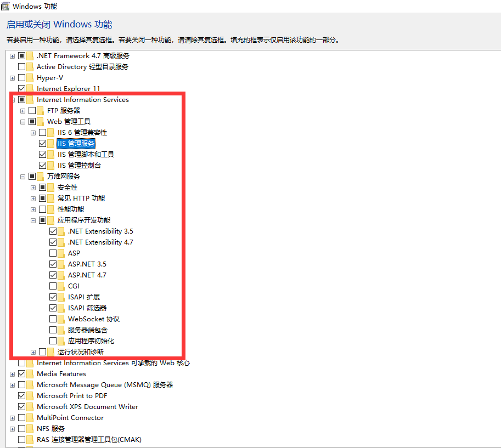
Task: Disable the Internet Explorer 11 checkbox
Action: point(22,89)
